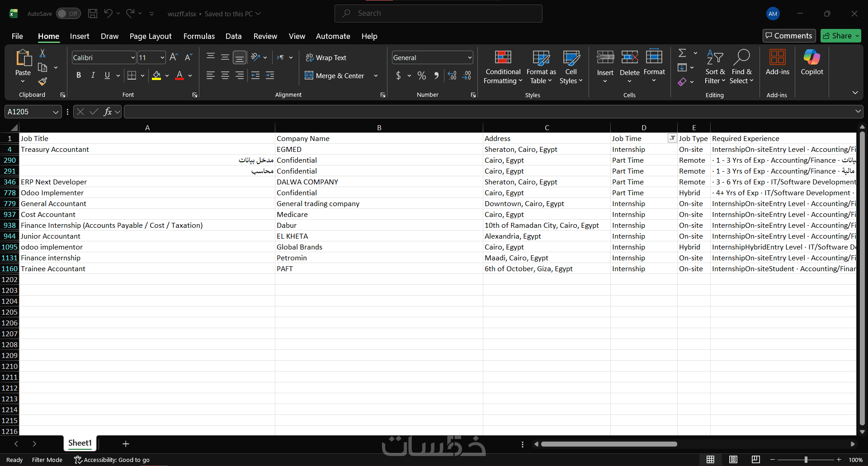The width and height of the screenshot is (868, 466).
Task: Collapse the ribbon display options chevron
Action: [x=855, y=93]
